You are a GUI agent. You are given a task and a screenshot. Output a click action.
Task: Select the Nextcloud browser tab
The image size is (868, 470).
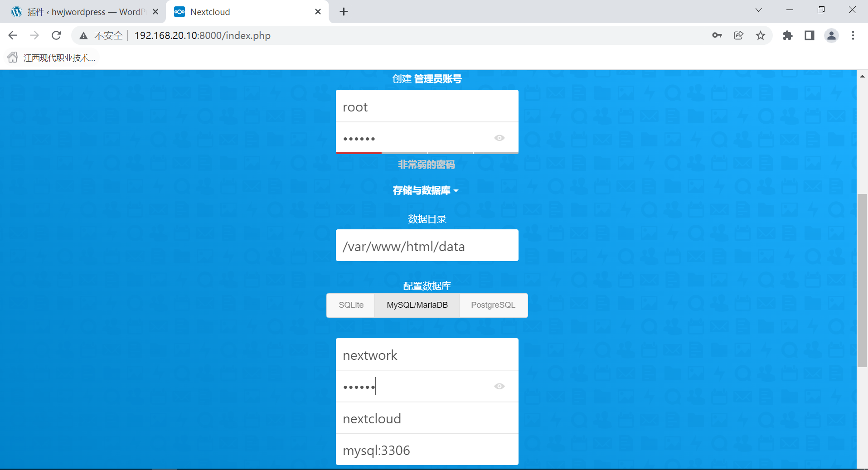coord(247,12)
